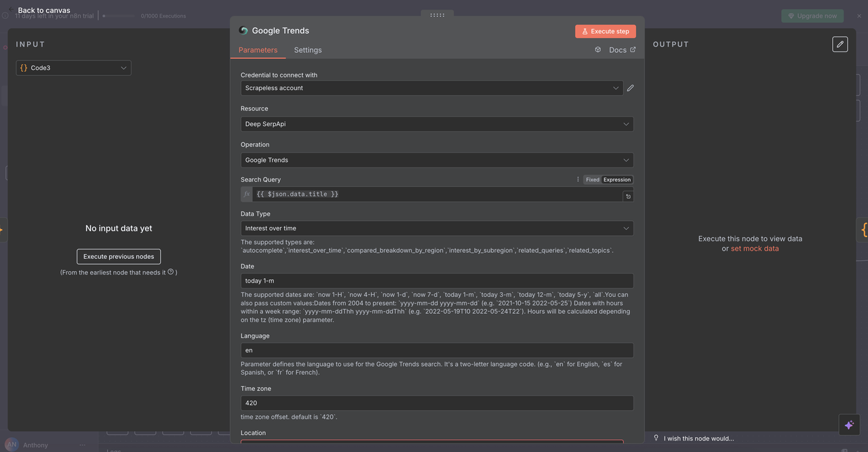Edit output with the pencil icon
This screenshot has height=452, width=868.
(x=840, y=44)
